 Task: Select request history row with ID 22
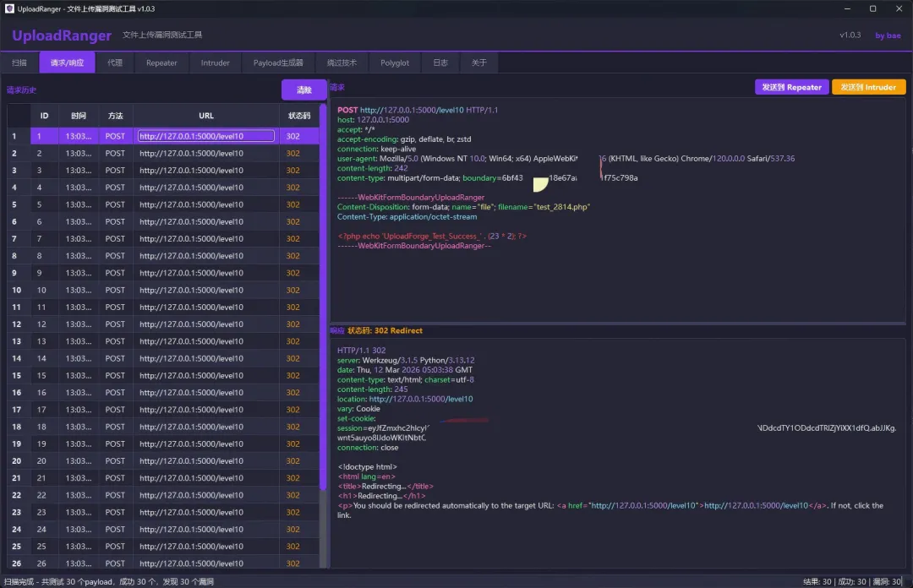pyautogui.click(x=163, y=495)
